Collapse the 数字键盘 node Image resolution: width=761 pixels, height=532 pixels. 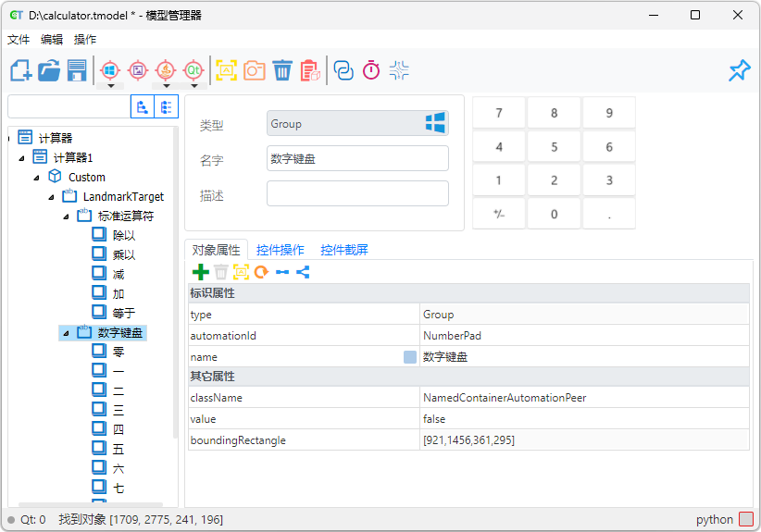tap(66, 333)
